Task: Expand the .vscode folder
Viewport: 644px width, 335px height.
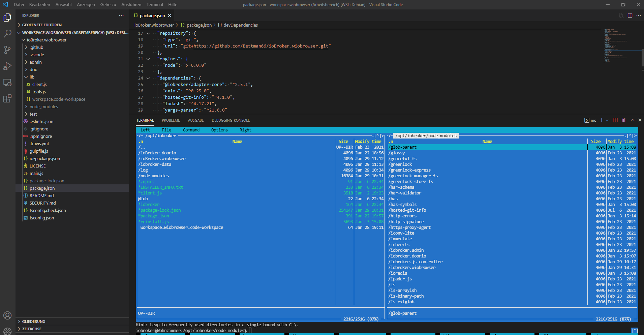Action: pyautogui.click(x=72, y=55)
